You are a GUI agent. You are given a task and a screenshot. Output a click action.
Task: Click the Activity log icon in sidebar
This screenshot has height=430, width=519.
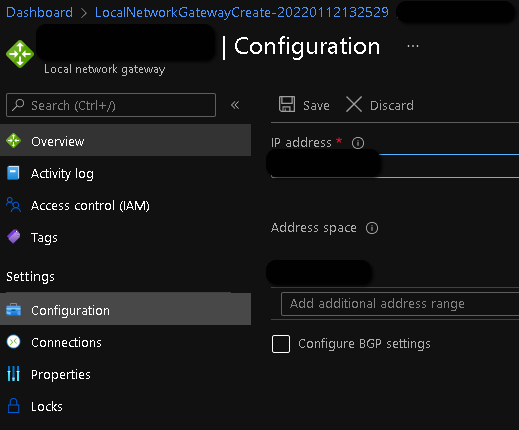[x=13, y=173]
